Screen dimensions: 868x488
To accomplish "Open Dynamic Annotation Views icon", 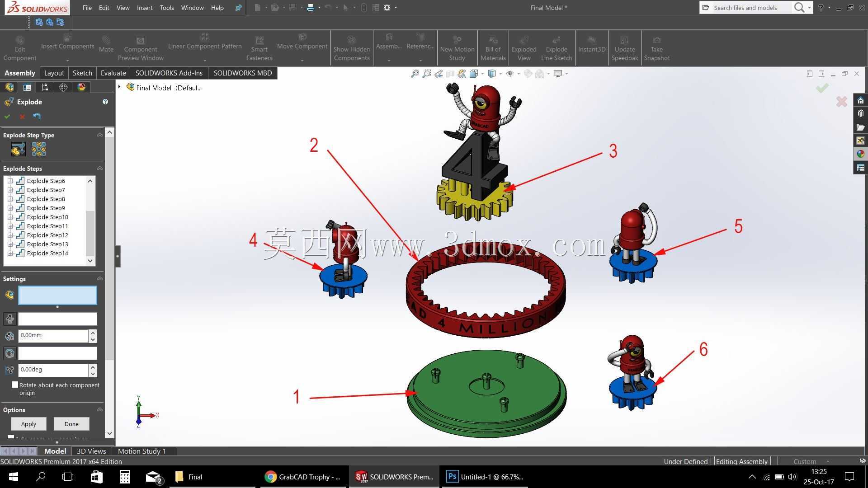I will tap(462, 74).
